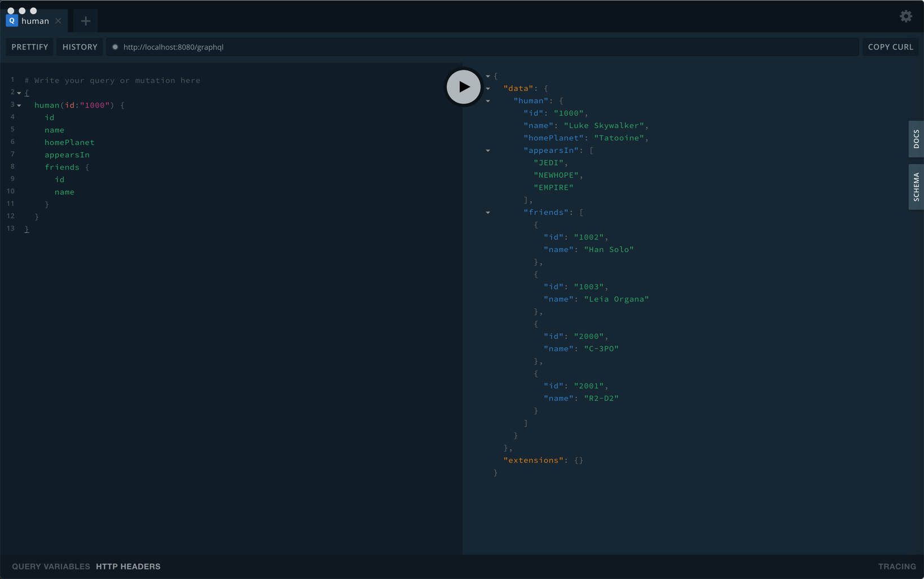Expand the QUERY VARIABLES section
This screenshot has width=924, height=579.
point(51,567)
